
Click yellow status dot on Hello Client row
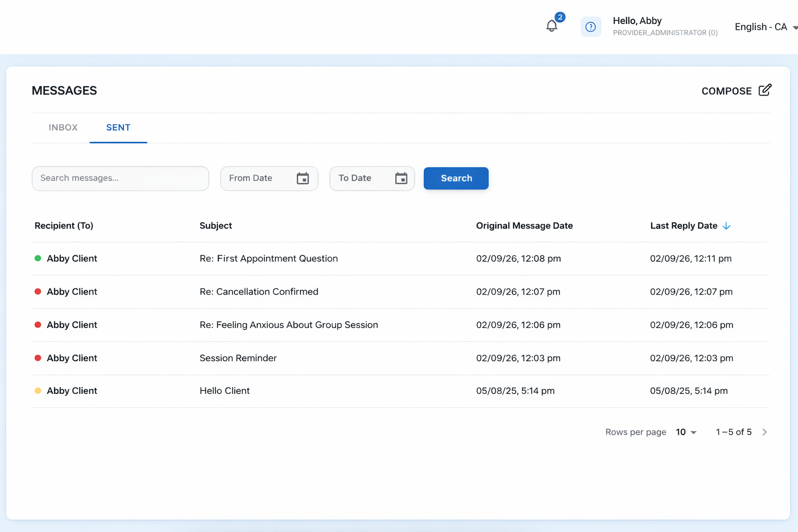[38, 391]
